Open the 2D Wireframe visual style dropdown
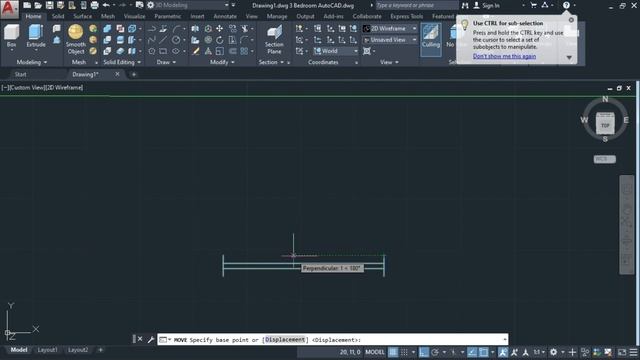 click(414, 29)
